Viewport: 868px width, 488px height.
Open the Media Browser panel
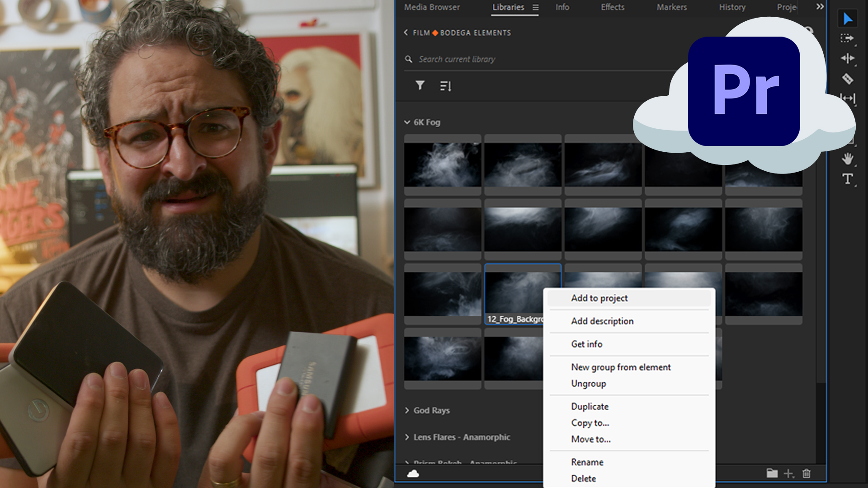[x=431, y=7]
